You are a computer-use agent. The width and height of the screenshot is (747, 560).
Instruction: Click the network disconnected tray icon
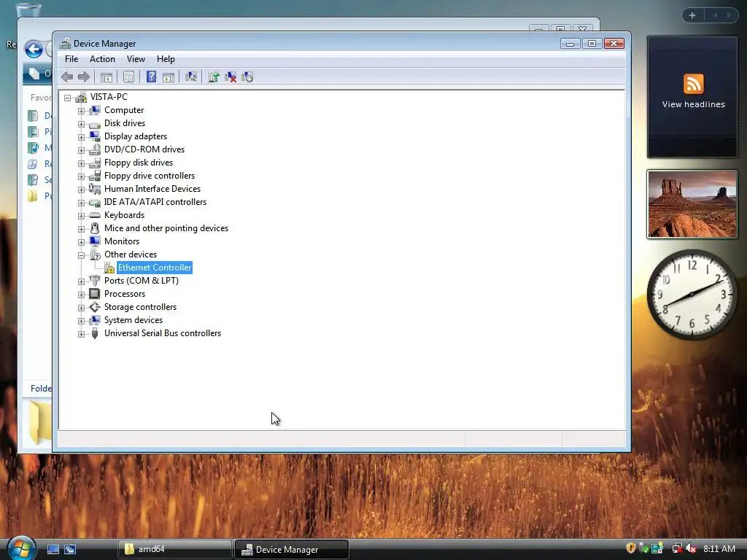coord(677,548)
